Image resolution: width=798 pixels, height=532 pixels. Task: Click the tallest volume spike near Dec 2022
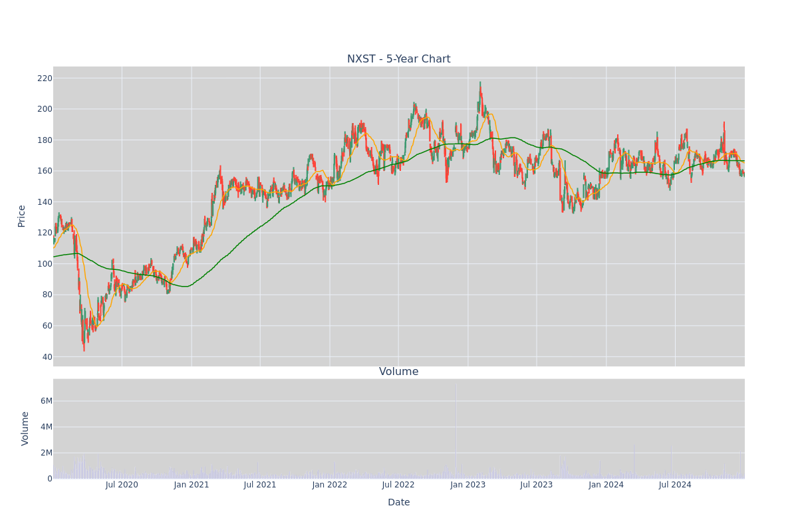(x=456, y=430)
